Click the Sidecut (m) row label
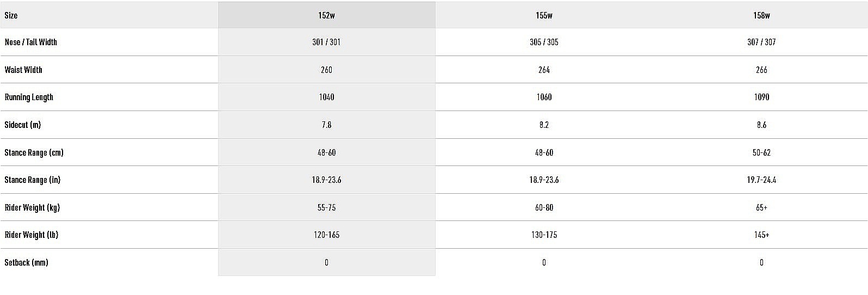 tap(23, 125)
